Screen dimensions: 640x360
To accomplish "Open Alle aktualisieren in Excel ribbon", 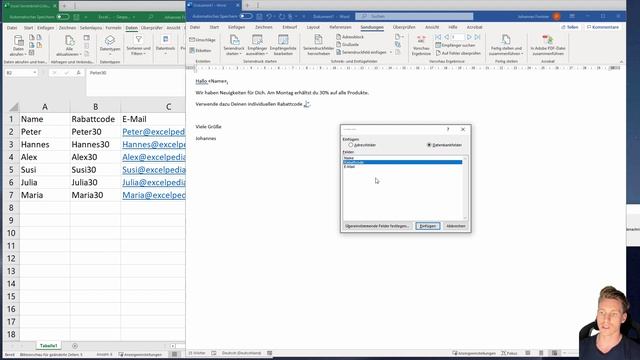I will (69, 46).
